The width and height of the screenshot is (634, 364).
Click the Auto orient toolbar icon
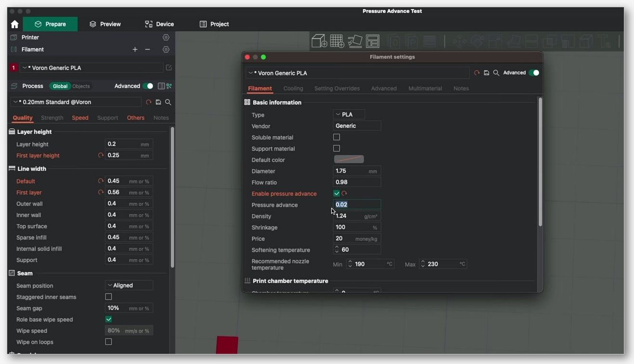point(355,41)
